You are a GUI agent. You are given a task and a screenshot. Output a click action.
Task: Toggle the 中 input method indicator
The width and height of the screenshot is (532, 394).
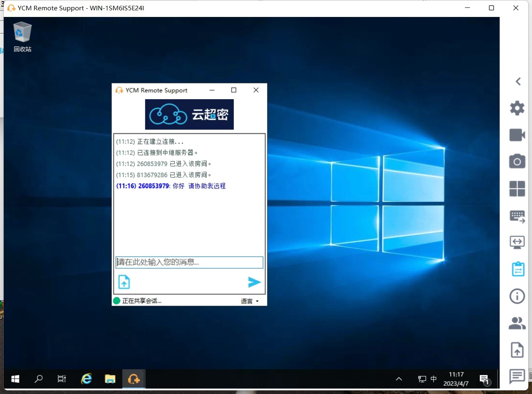(434, 379)
